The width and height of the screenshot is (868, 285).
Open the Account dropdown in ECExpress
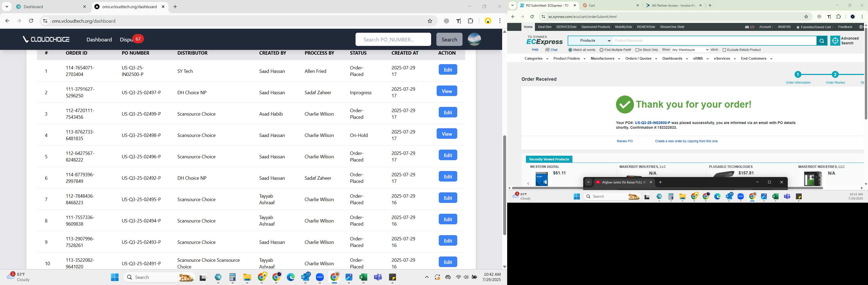[766, 27]
